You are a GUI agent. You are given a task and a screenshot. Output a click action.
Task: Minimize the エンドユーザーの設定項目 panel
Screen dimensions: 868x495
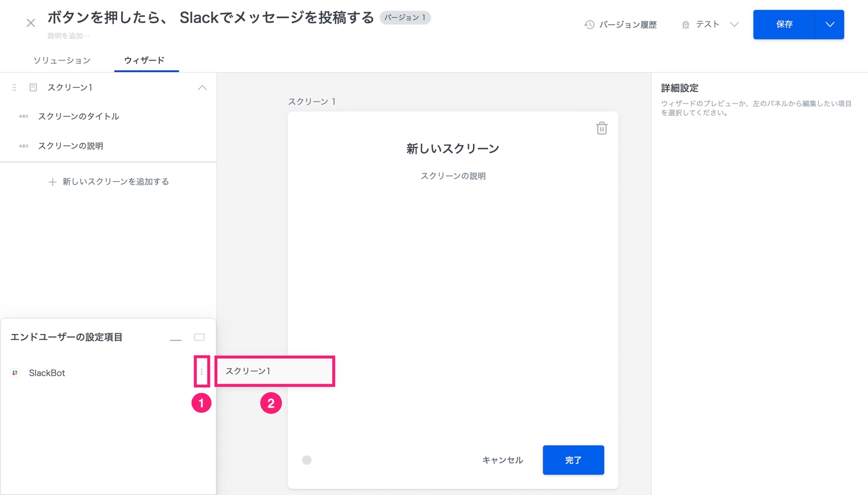pos(175,338)
